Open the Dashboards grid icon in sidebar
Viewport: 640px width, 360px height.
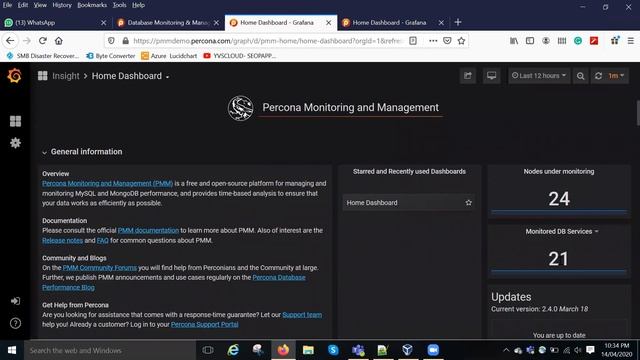(16, 121)
